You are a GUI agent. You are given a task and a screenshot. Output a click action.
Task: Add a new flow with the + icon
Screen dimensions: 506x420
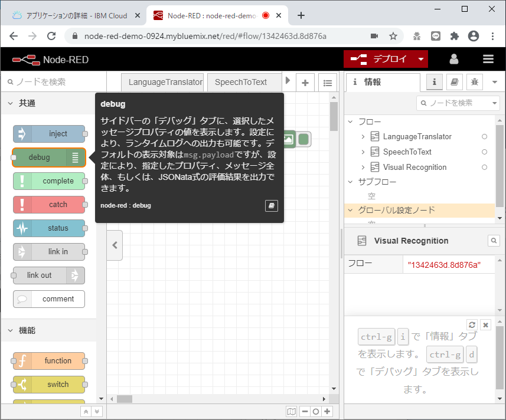click(x=305, y=83)
